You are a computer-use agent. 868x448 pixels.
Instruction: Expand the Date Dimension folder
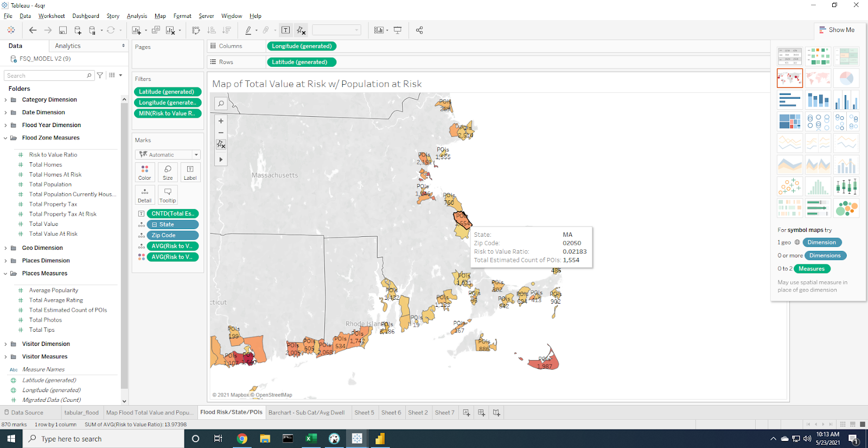pyautogui.click(x=6, y=112)
